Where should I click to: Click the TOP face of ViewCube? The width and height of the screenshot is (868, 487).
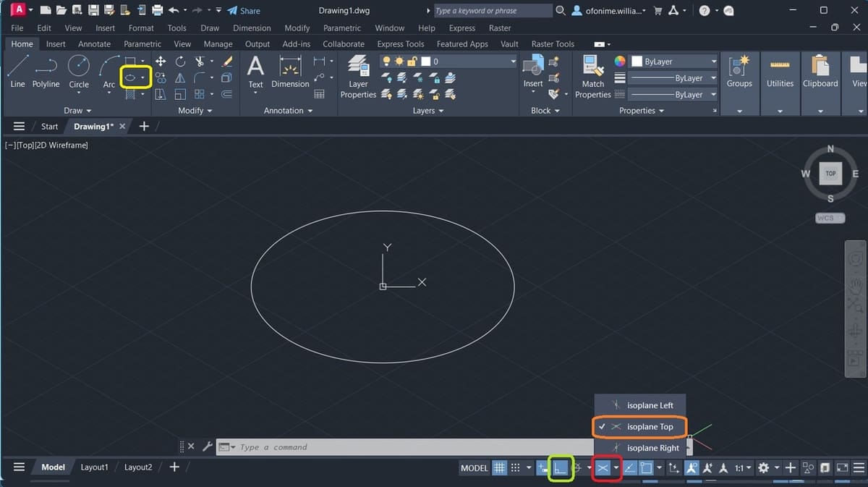830,174
